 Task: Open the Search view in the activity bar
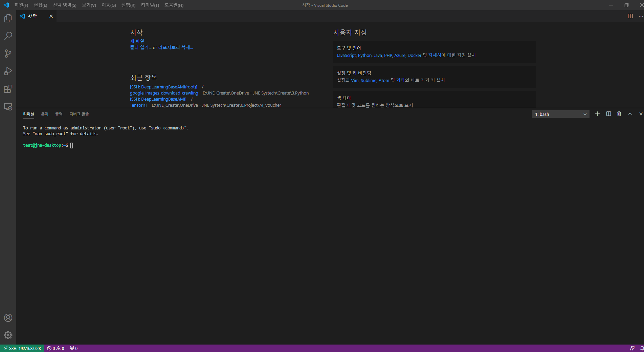coord(8,36)
